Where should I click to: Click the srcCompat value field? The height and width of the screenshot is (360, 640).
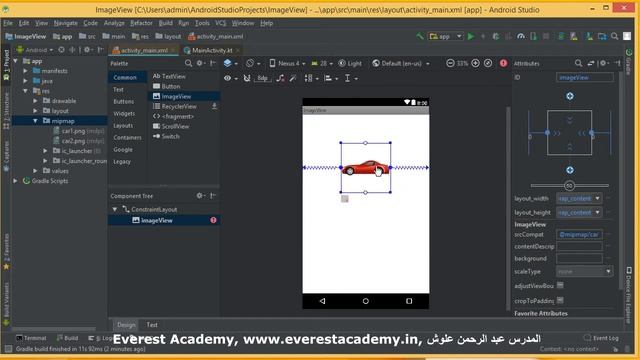coord(579,235)
